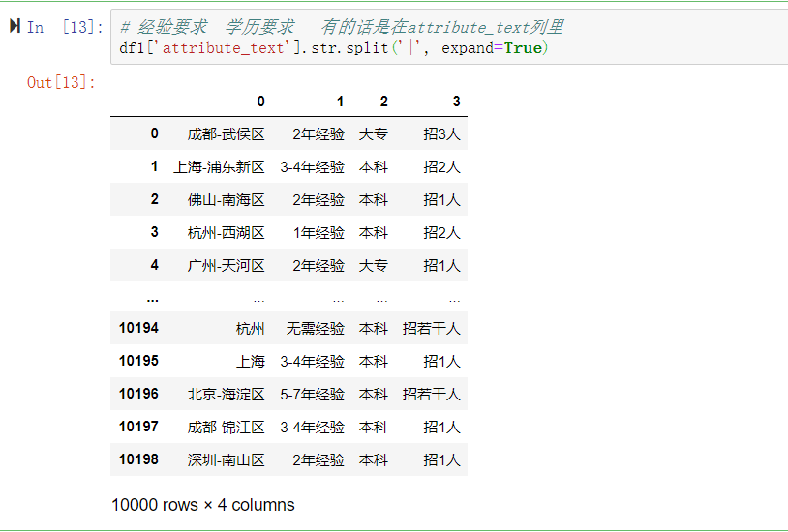The image size is (788, 532).
Task: Click cell 深圳-南山区
Action: tap(226, 459)
